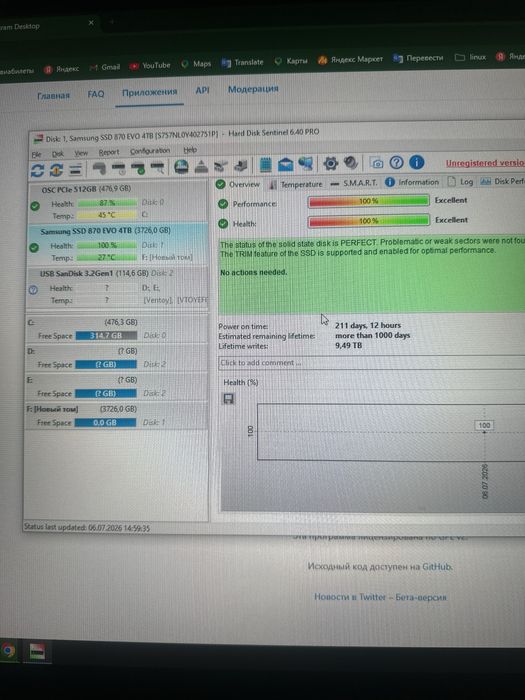The height and width of the screenshot is (700, 525).
Task: Open the Help menu
Action: [190, 150]
